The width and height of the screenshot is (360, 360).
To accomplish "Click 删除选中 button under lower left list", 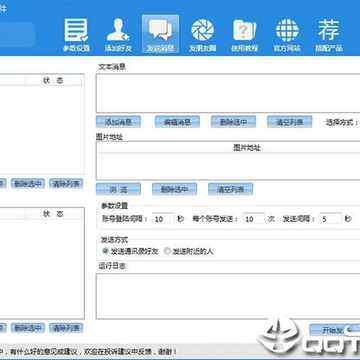I will pyautogui.click(x=28, y=328).
